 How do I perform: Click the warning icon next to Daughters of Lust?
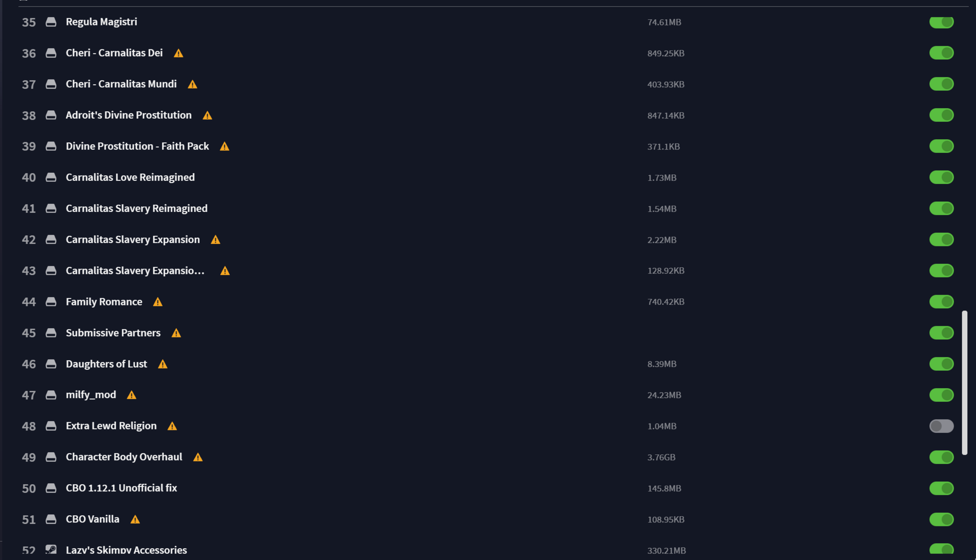(x=163, y=364)
